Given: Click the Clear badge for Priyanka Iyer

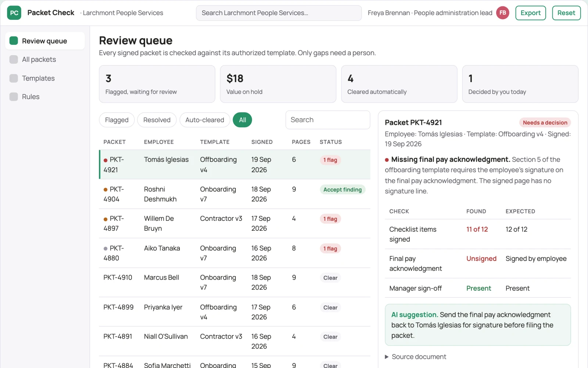Looking at the screenshot, I should 330,308.
